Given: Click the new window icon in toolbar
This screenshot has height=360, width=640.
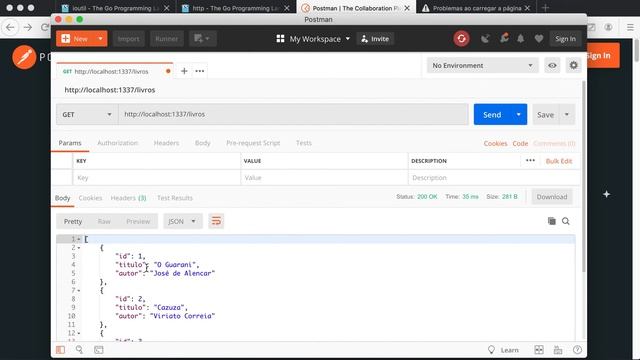Looking at the screenshot, I should click(202, 38).
